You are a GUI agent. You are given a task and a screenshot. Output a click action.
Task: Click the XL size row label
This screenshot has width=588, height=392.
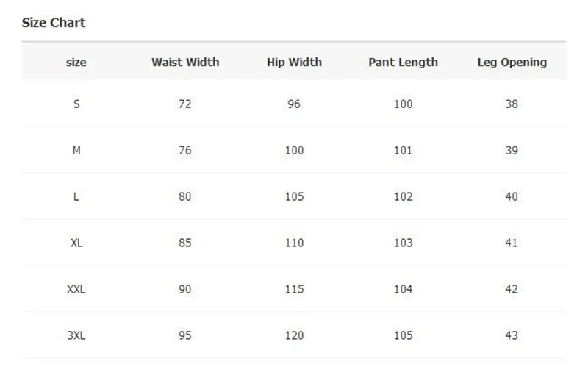pyautogui.click(x=76, y=243)
